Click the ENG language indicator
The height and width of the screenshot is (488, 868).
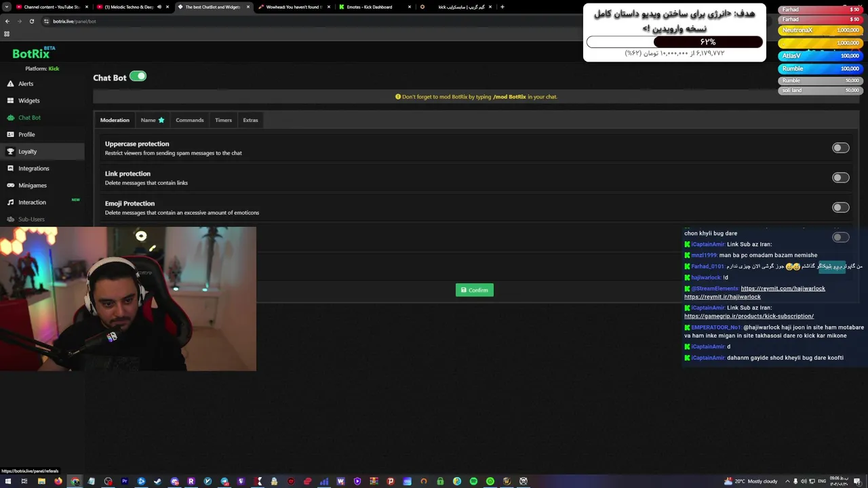822,481
